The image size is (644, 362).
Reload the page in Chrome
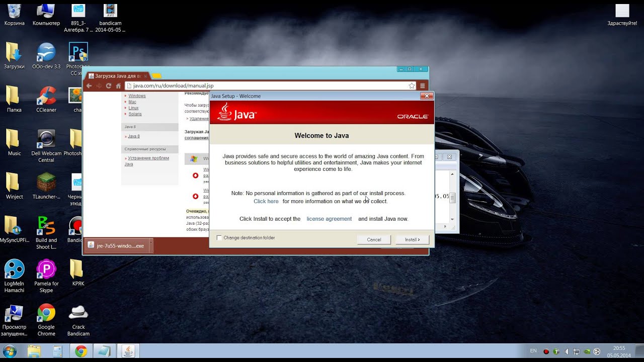pyautogui.click(x=108, y=86)
